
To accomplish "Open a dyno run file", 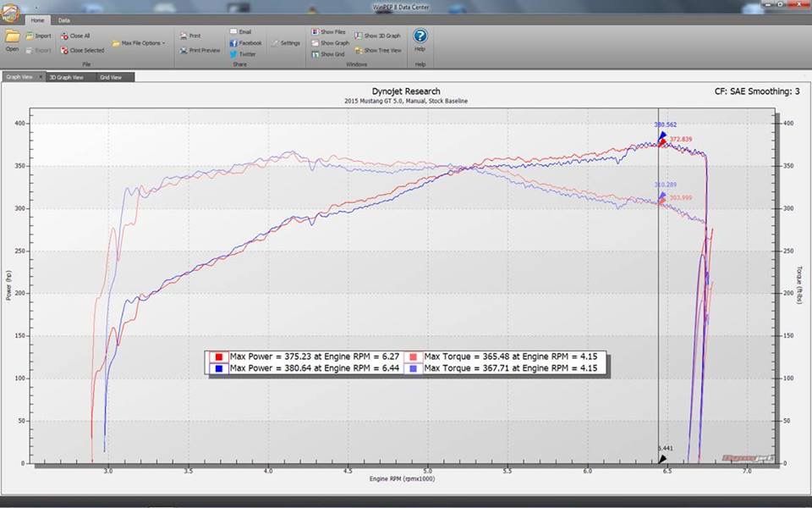I will point(13,41).
